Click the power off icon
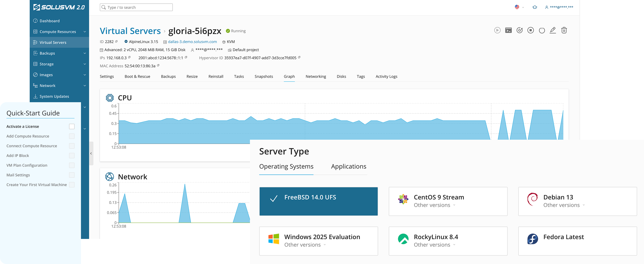 click(542, 30)
